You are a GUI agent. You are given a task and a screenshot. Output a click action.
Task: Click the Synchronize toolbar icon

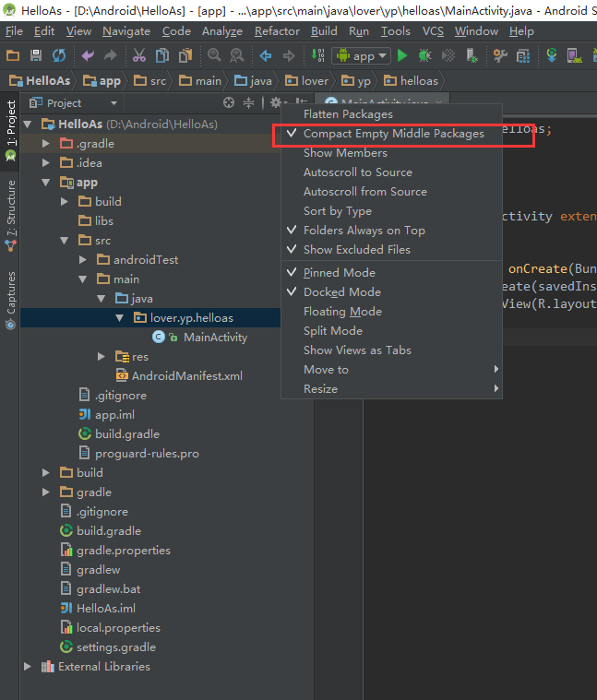point(59,56)
